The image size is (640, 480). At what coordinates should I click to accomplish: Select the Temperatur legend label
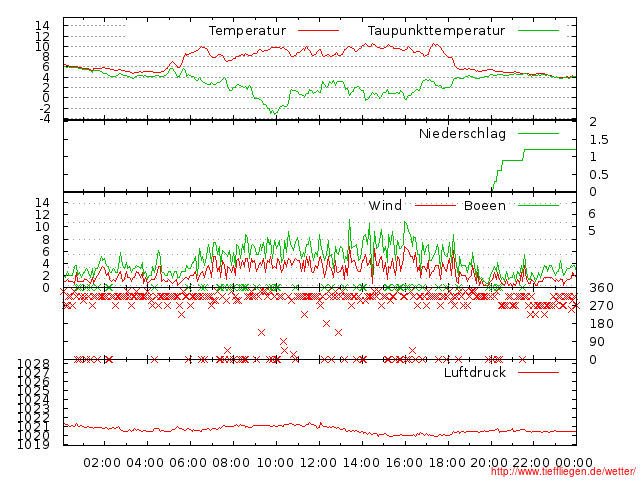(247, 31)
